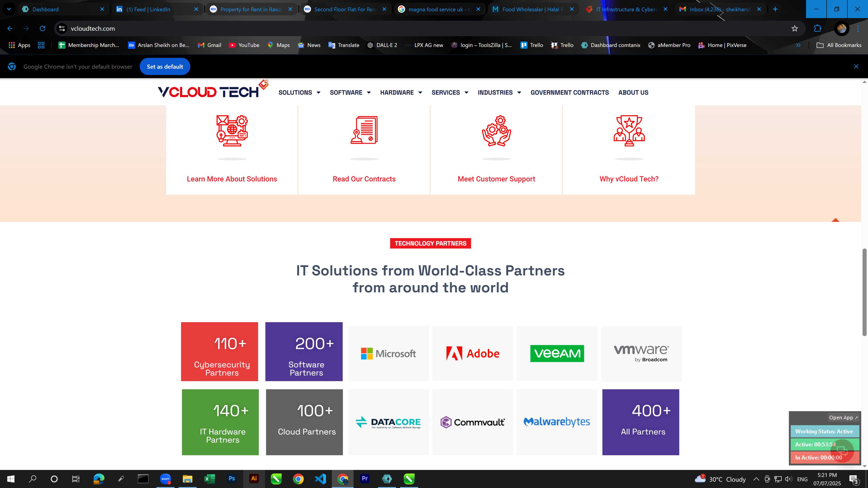Open Photoshop from the taskbar
This screenshot has width=868, height=488.
click(231, 479)
